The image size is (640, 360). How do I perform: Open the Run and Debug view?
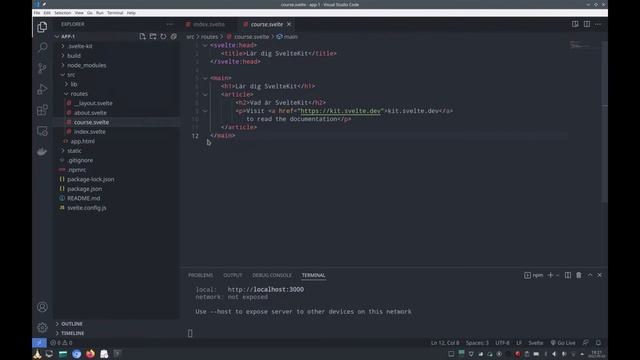[x=42, y=89]
